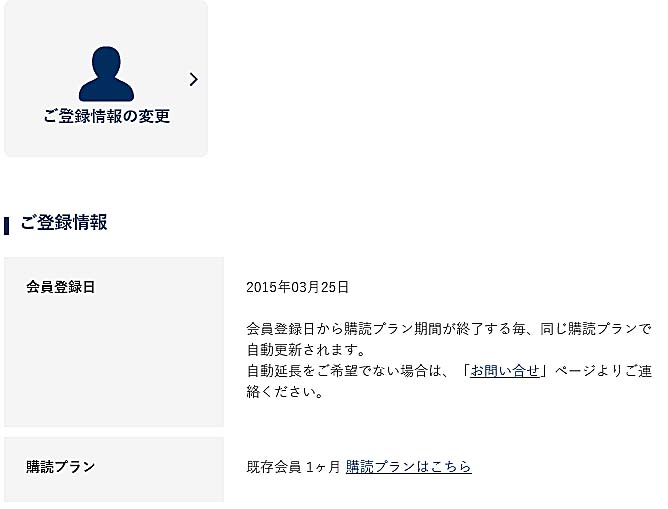Click the dark blue bar beside ご登録情報
Image resolution: width=668 pixels, height=509 pixels.
6,226
